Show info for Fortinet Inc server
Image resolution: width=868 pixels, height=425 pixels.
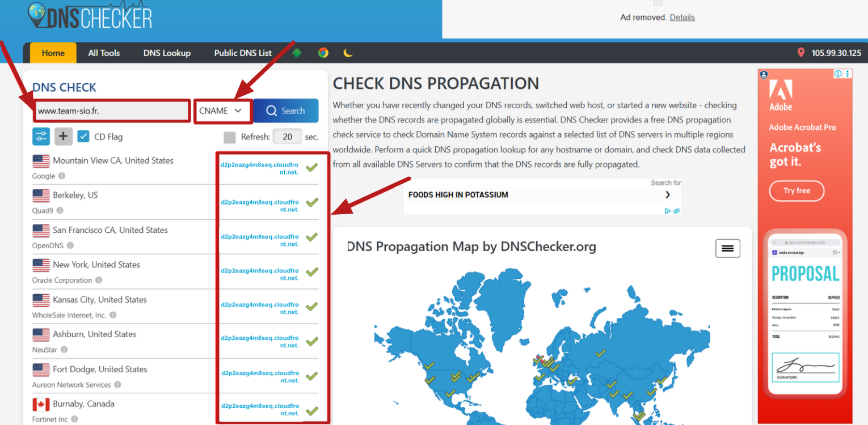coord(74,419)
